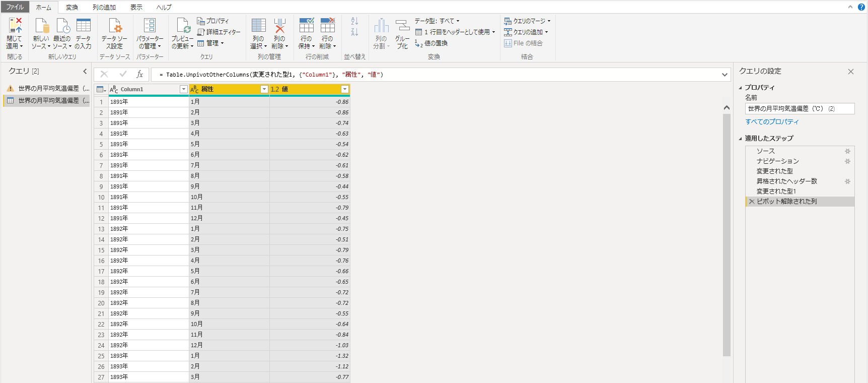868x383 pixels.
Task: Open the 属性 column filter dropdown
Action: coord(264,89)
